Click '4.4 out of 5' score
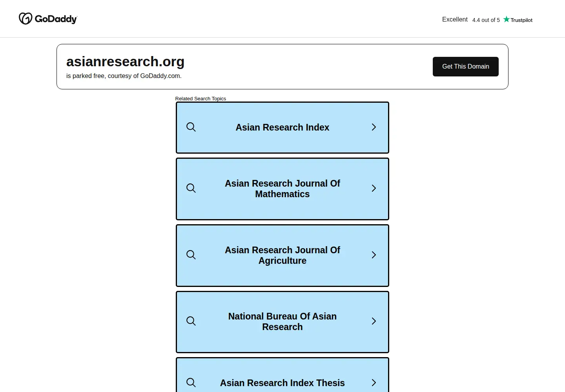The height and width of the screenshot is (392, 565). pyautogui.click(x=486, y=20)
